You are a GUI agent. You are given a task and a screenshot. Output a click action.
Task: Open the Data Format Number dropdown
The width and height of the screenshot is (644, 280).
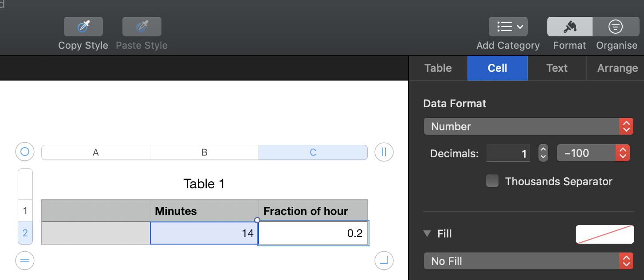click(x=526, y=126)
